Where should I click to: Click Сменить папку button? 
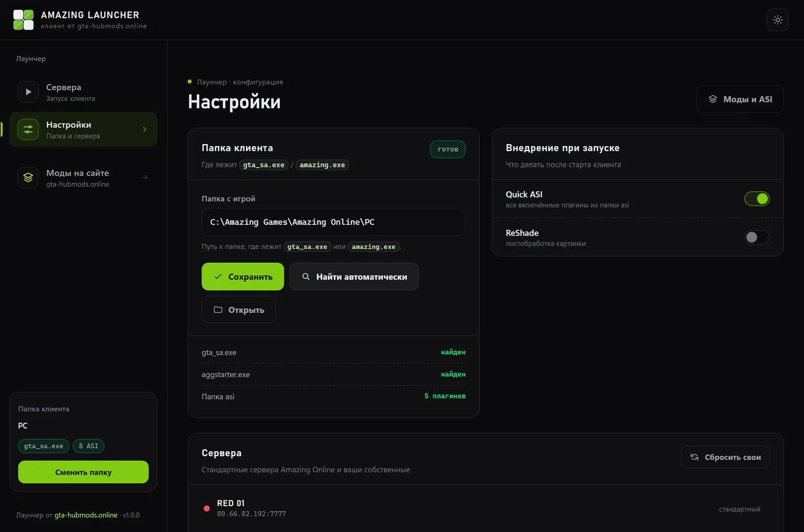tap(83, 472)
